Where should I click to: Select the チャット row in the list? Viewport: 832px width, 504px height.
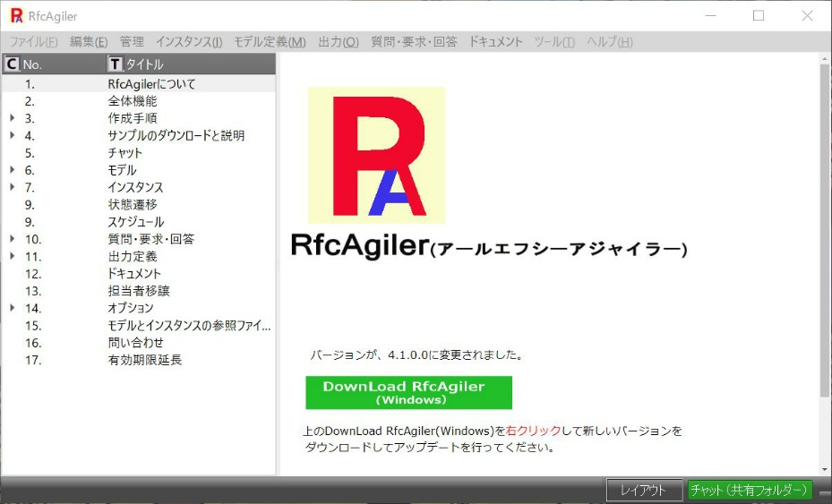tap(139, 153)
